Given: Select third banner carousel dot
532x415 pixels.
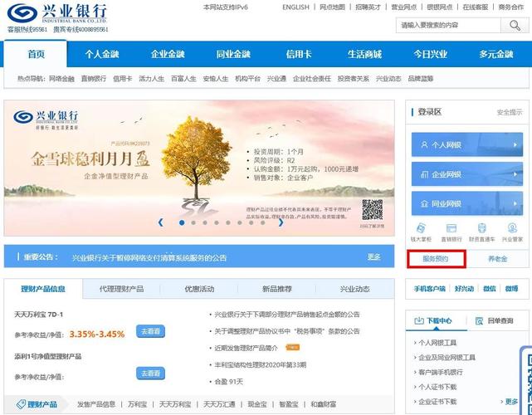Looking at the screenshot, I should [x=205, y=222].
